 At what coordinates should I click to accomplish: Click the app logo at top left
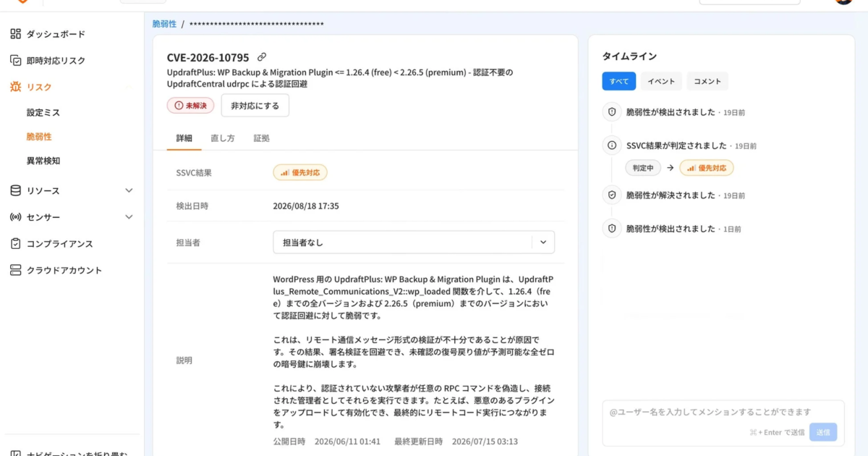22,2
